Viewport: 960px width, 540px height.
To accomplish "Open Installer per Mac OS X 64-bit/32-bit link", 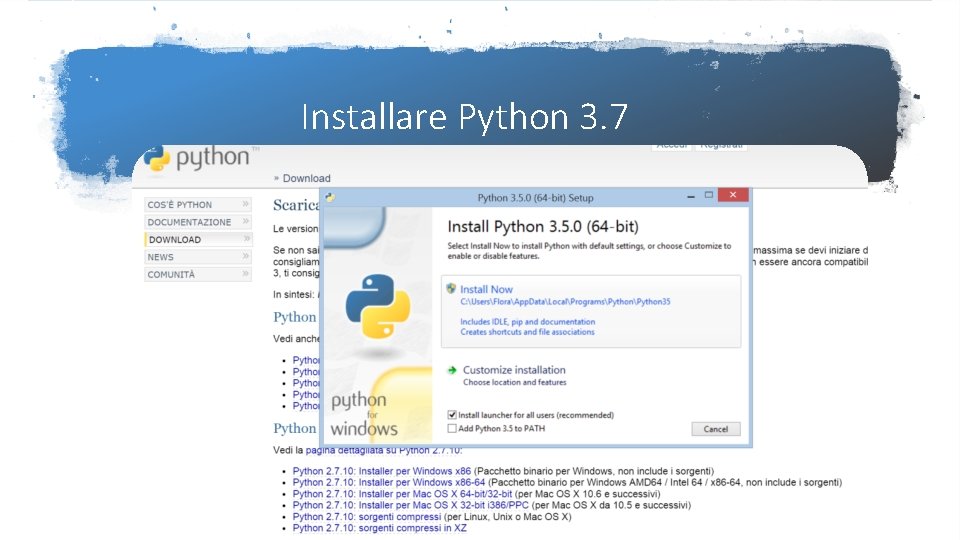I will [x=402, y=493].
